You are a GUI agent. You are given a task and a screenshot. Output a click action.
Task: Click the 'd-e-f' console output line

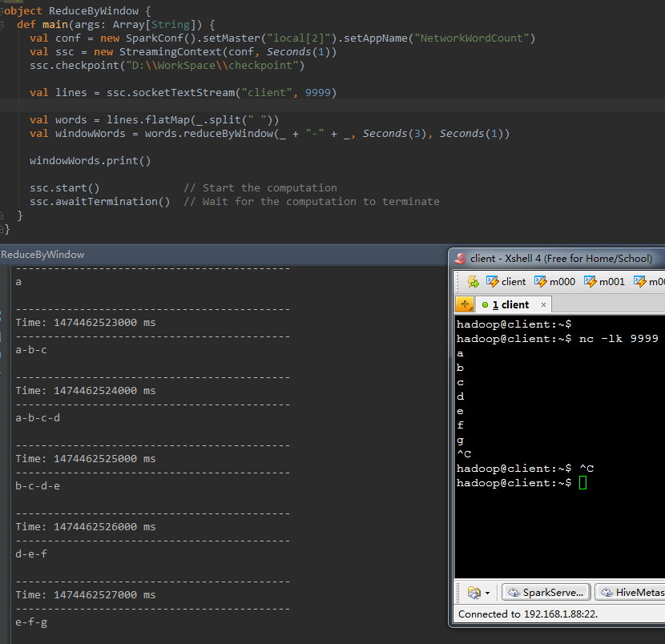[31, 554]
